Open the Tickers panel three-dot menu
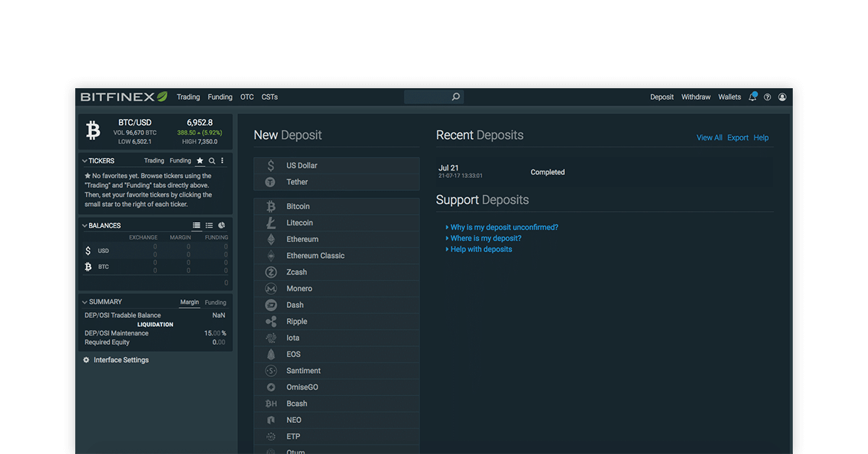Screen dimensions: 868x454 222,160
